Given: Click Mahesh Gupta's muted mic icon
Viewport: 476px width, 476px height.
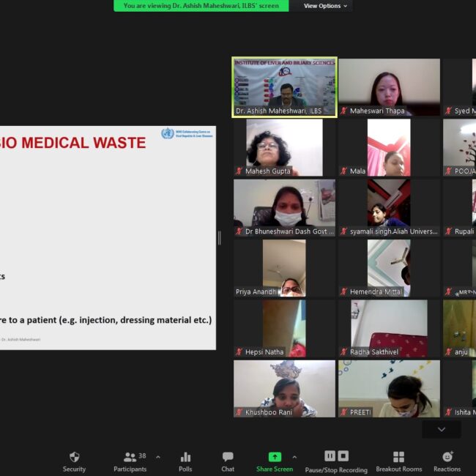Looking at the screenshot, I should (239, 171).
